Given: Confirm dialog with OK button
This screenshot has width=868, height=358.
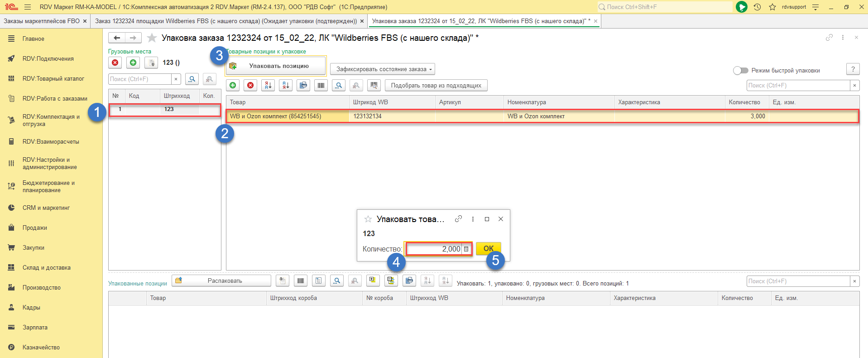Looking at the screenshot, I should point(489,248).
